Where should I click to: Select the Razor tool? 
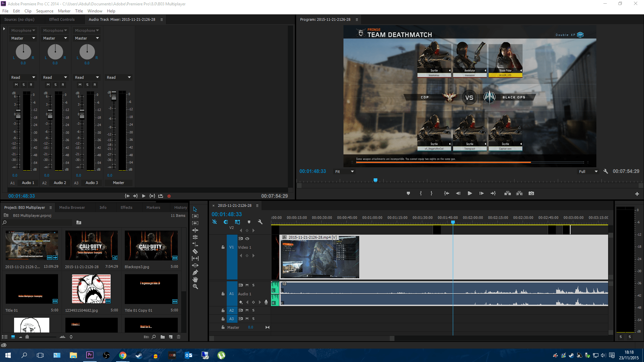[195, 251]
